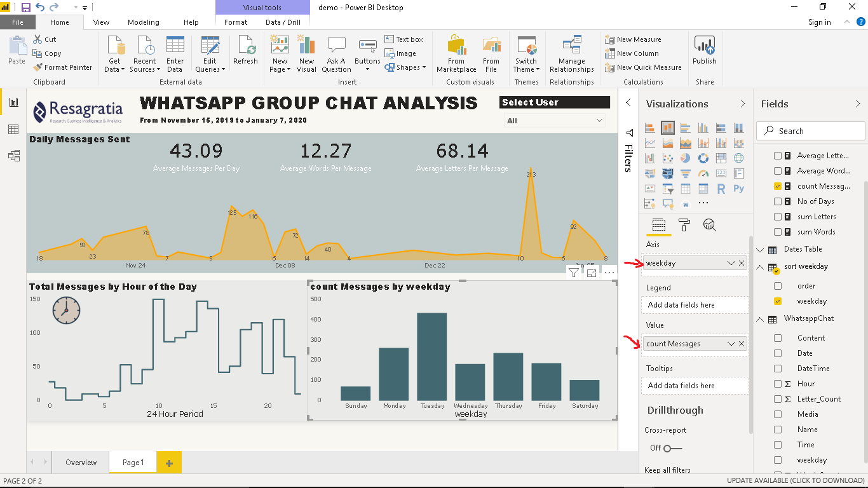This screenshot has height=488, width=868.
Task: Check the Hour field checkbox
Action: 778,383
